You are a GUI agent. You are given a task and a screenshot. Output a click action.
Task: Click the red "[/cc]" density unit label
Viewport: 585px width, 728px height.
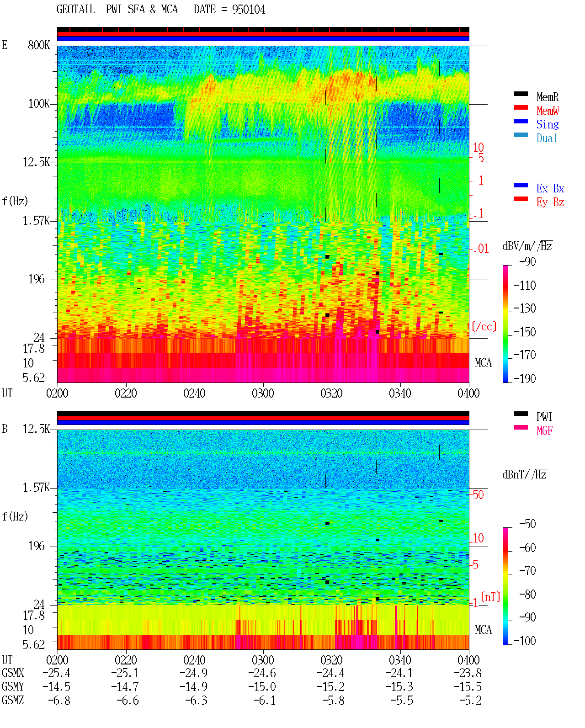click(484, 326)
